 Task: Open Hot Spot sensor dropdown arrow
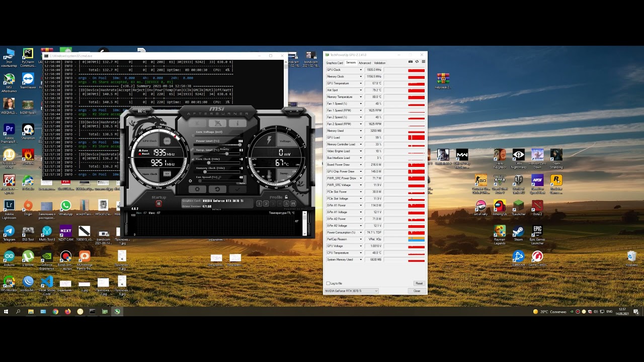pos(360,90)
